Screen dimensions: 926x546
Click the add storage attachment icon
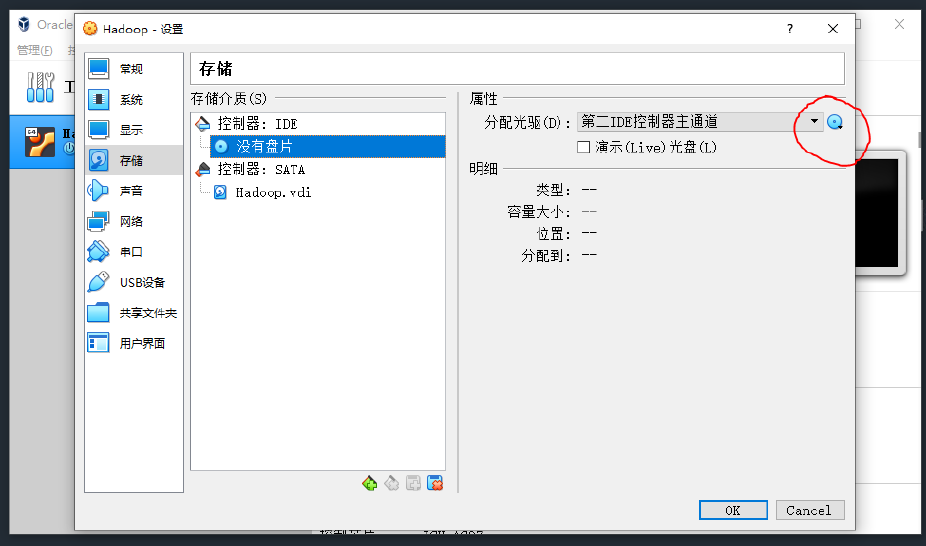[413, 483]
